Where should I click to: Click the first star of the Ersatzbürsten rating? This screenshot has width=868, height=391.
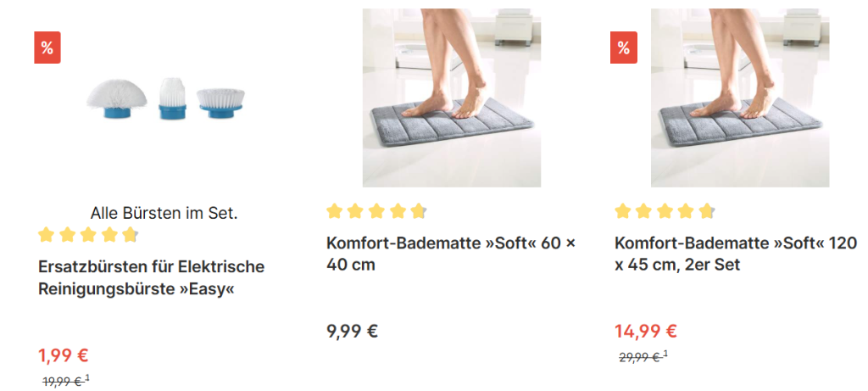47,235
